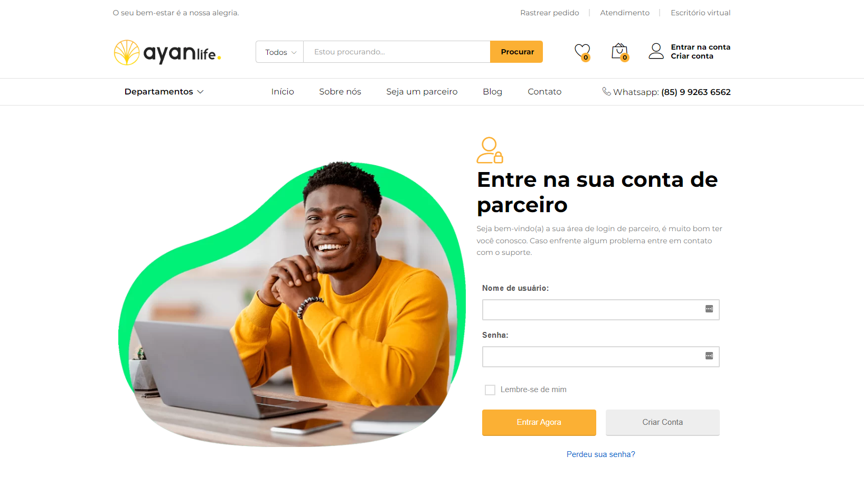Click the Entrar Agora button

539,423
